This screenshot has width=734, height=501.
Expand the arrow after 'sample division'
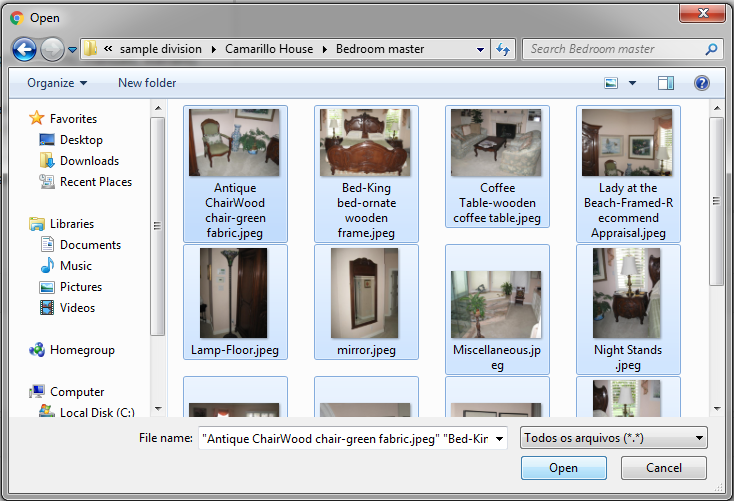click(x=213, y=49)
